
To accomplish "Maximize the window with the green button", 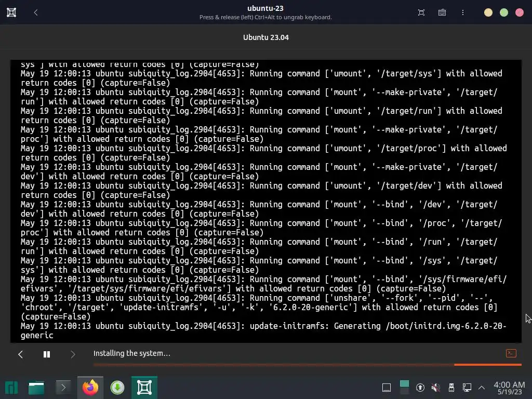I will [504, 12].
